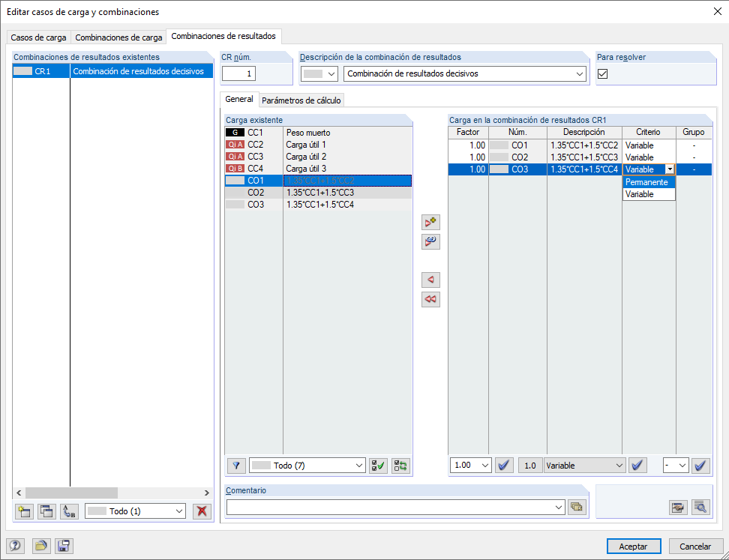The image size is (729, 560).
Task: Select the Combinaciones de resultados tab
Action: (223, 36)
